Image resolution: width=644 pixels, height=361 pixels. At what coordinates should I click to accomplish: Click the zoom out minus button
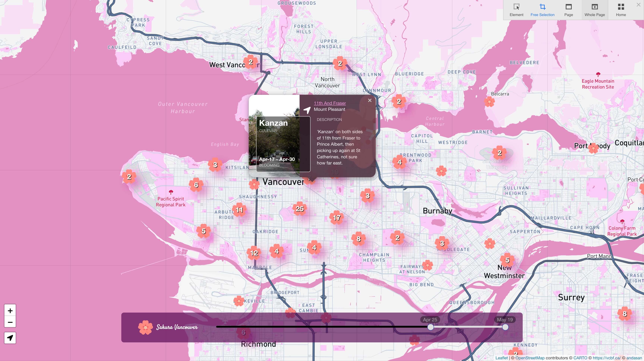point(10,322)
